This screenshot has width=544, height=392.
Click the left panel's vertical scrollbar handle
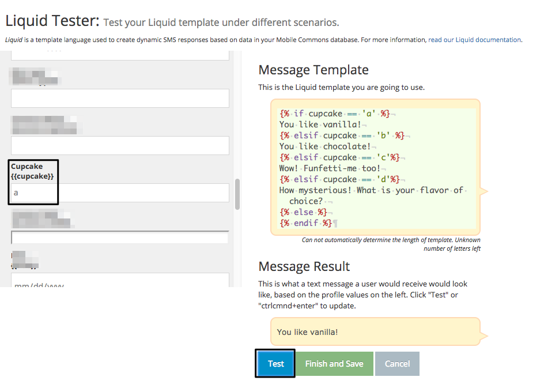pos(237,194)
